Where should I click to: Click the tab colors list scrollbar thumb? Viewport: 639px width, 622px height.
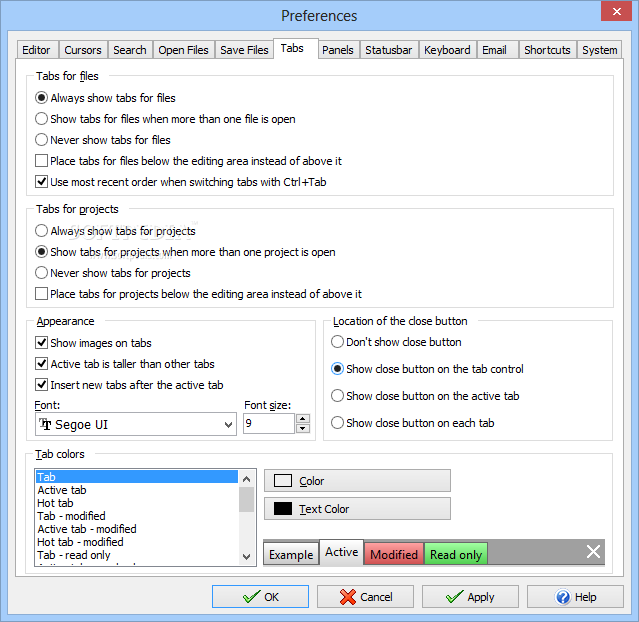click(246, 499)
